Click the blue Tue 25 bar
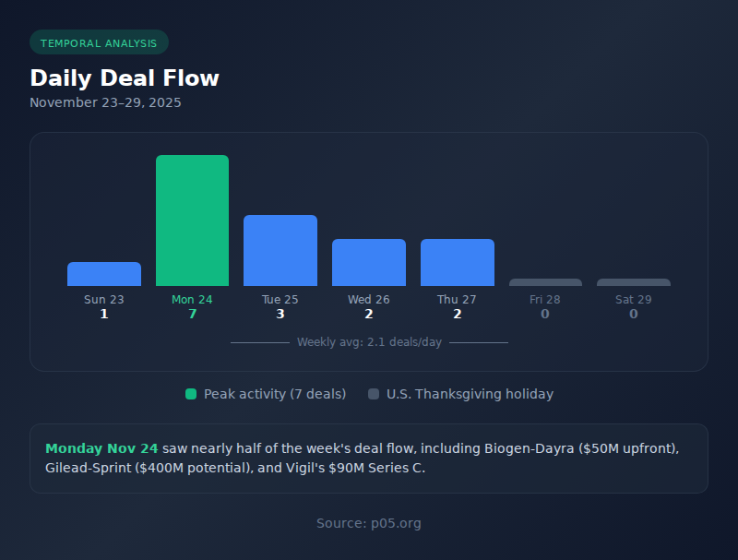This screenshot has height=560, width=738. pos(280,250)
